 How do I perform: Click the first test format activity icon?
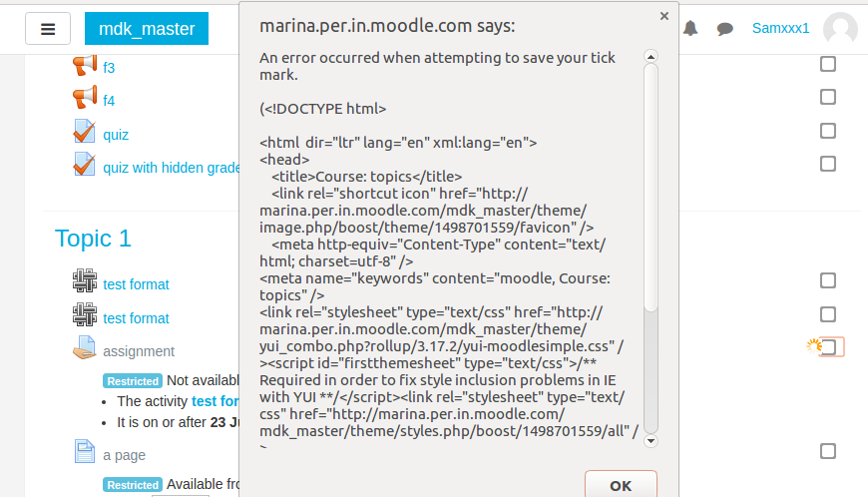85,280
